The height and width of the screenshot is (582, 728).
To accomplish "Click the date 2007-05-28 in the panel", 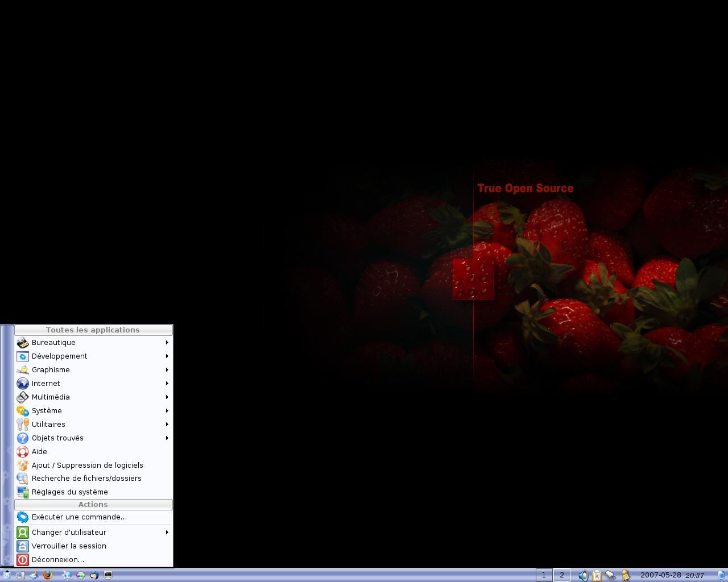I will (661, 575).
